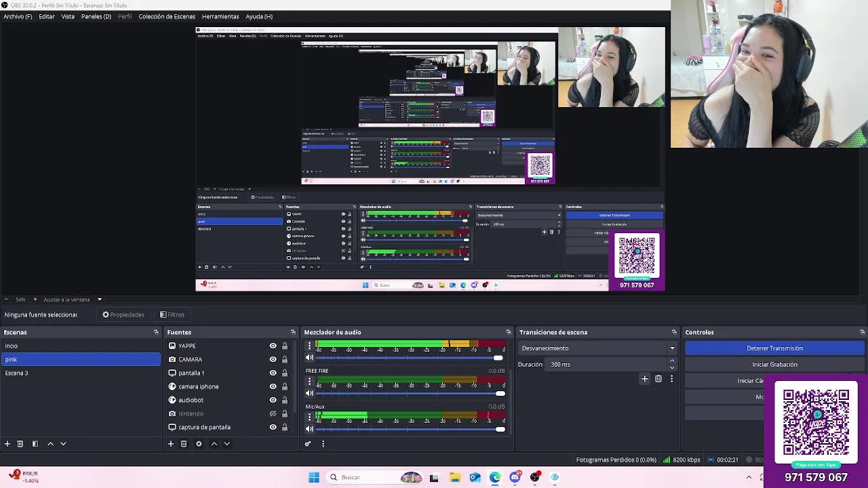Add a new source in Fuentes panel
868x488 pixels.
coord(171,444)
